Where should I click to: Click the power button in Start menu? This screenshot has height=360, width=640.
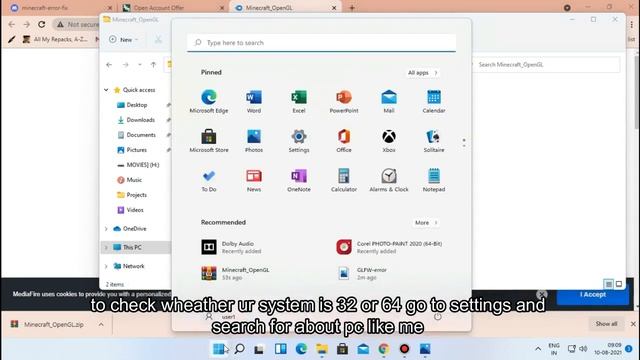[x=438, y=317]
